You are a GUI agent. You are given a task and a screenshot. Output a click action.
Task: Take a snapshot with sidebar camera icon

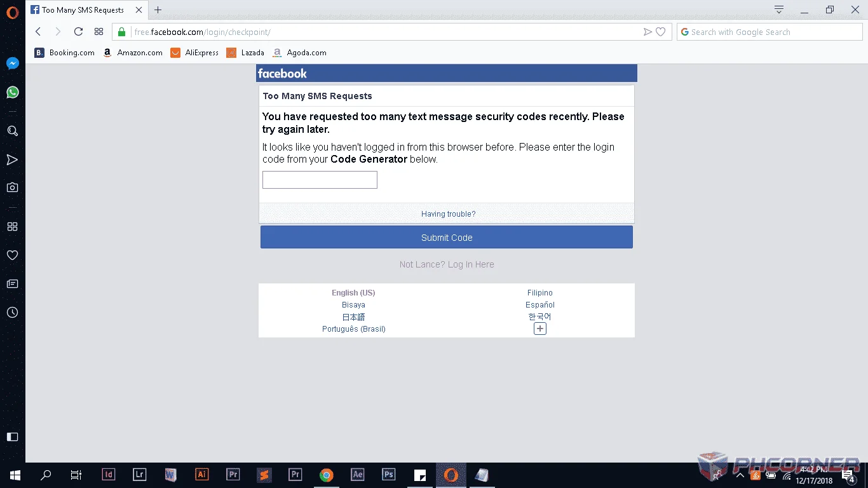[x=12, y=187]
